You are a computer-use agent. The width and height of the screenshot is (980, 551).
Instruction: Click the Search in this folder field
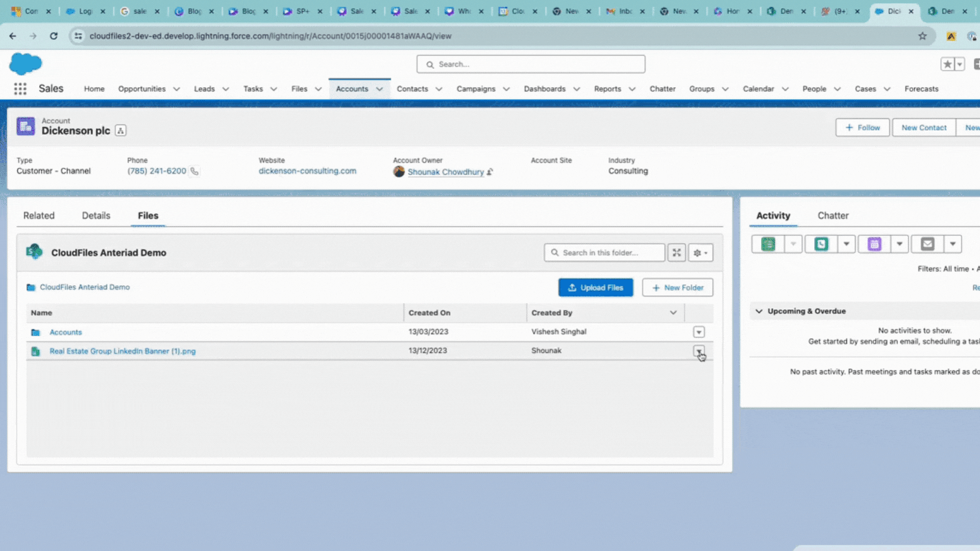coord(604,253)
